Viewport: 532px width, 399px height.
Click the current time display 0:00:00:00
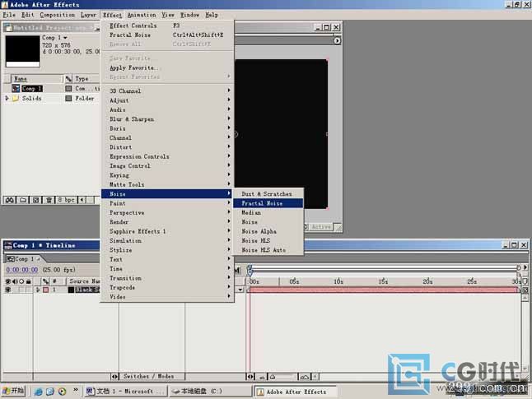click(22, 270)
